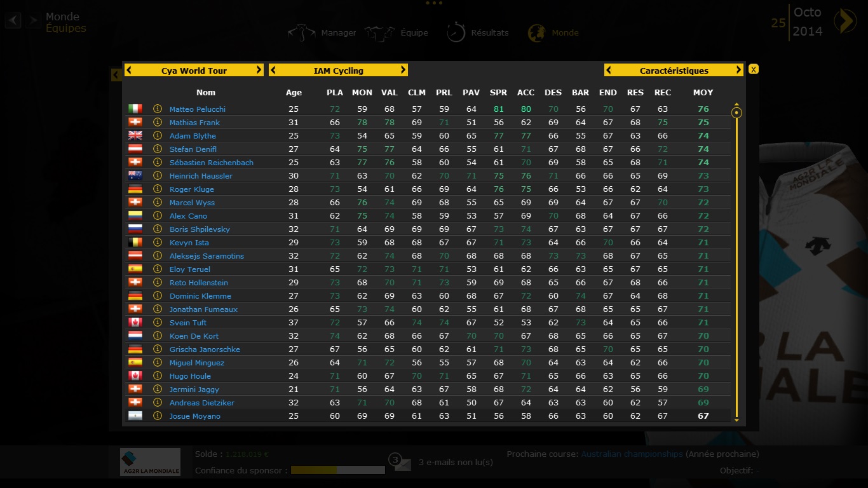The image size is (868, 488).
Task: Sort riders by CLM column
Action: tap(417, 93)
